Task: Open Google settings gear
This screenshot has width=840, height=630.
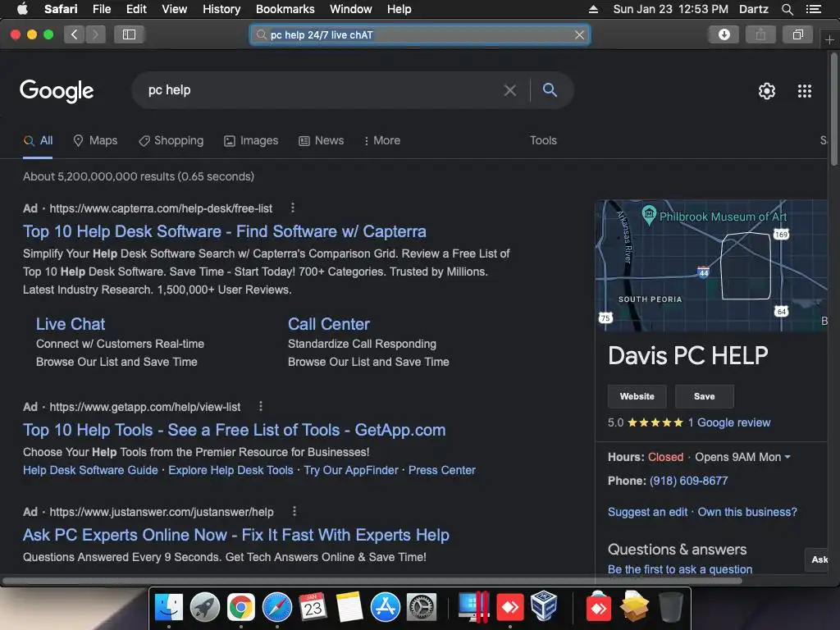Action: pos(767,91)
